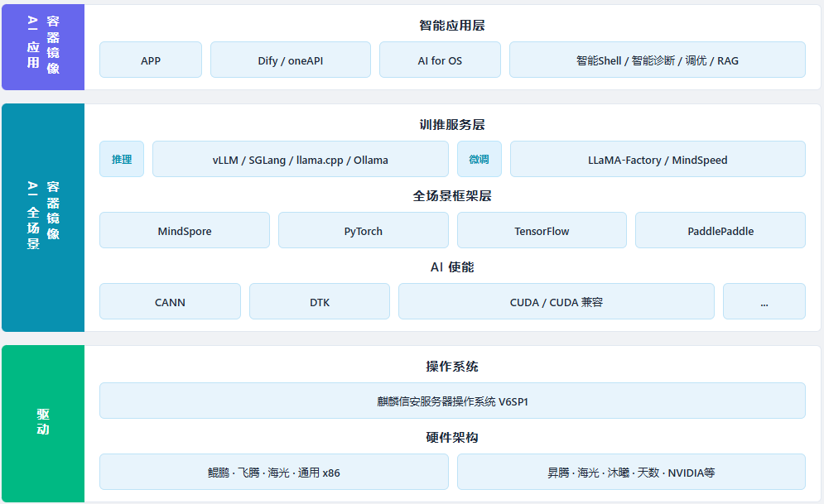
Task: Click the PyTorch framework box
Action: pos(364,230)
